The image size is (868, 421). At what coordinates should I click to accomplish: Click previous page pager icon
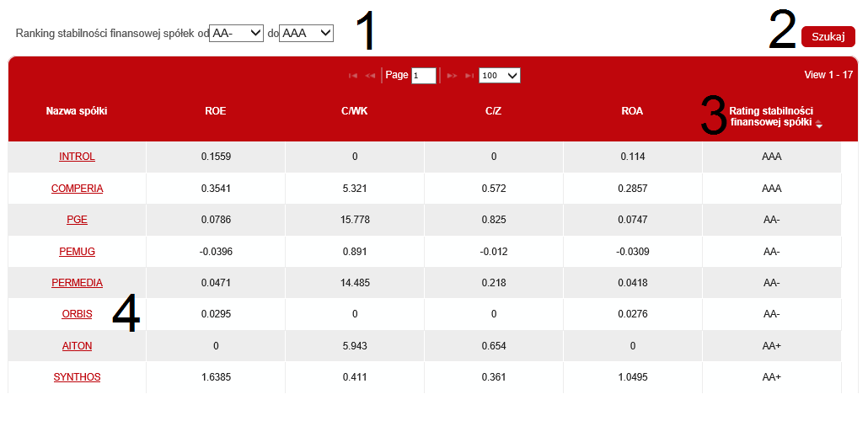pyautogui.click(x=370, y=76)
